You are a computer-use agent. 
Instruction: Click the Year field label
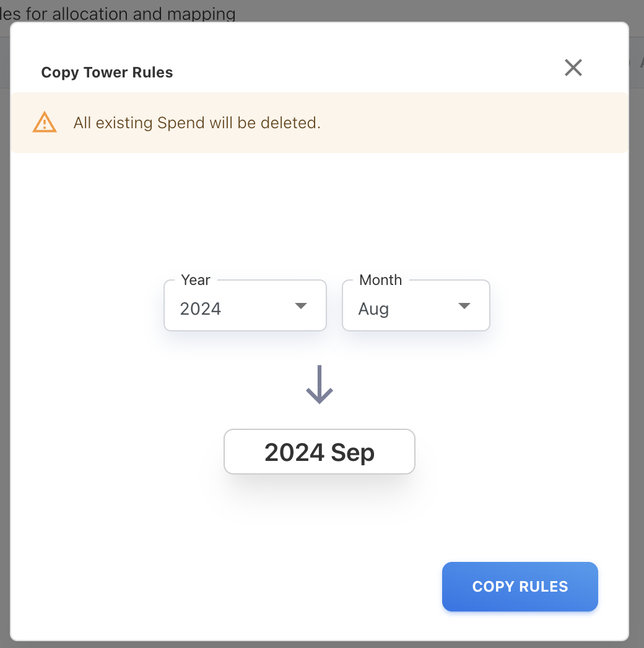point(196,280)
